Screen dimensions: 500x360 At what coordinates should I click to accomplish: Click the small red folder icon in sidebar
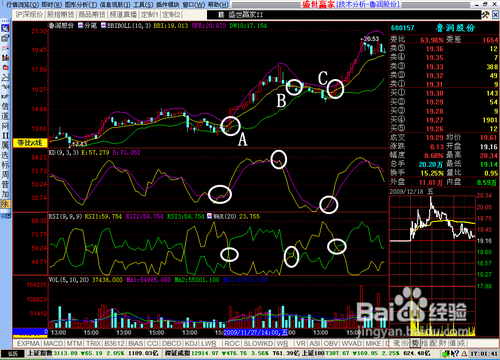5,67
